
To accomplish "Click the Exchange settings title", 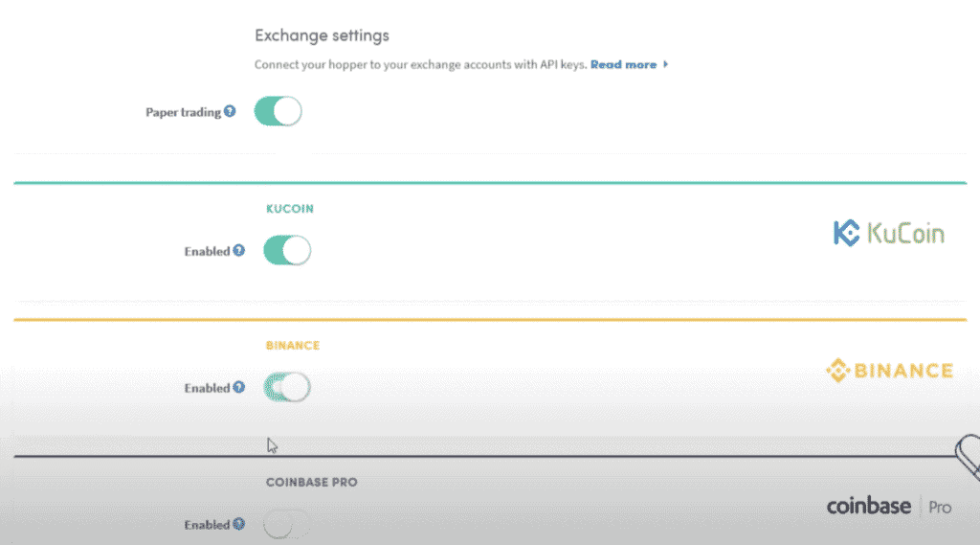I will click(x=322, y=35).
